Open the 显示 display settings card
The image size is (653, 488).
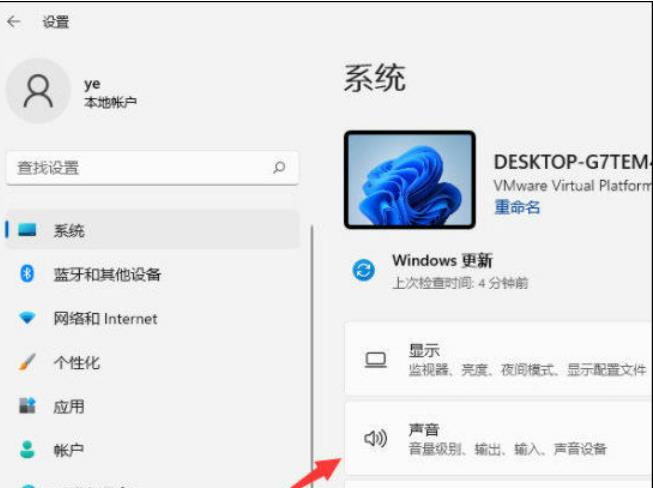498,359
